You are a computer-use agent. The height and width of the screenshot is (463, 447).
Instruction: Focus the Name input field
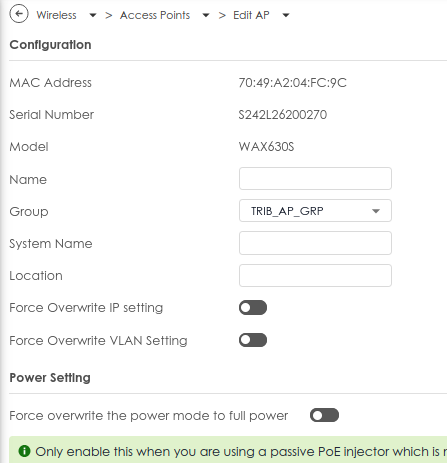coord(315,179)
